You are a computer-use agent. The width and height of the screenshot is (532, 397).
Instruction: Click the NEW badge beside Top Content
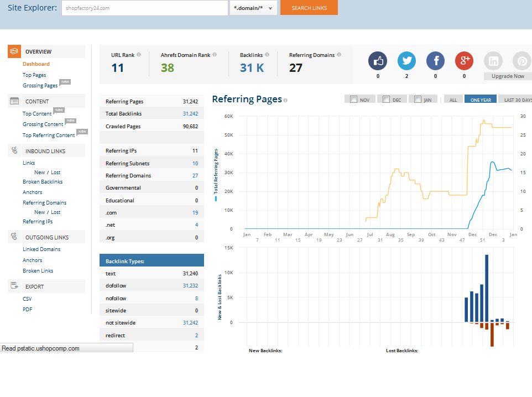tap(59, 110)
